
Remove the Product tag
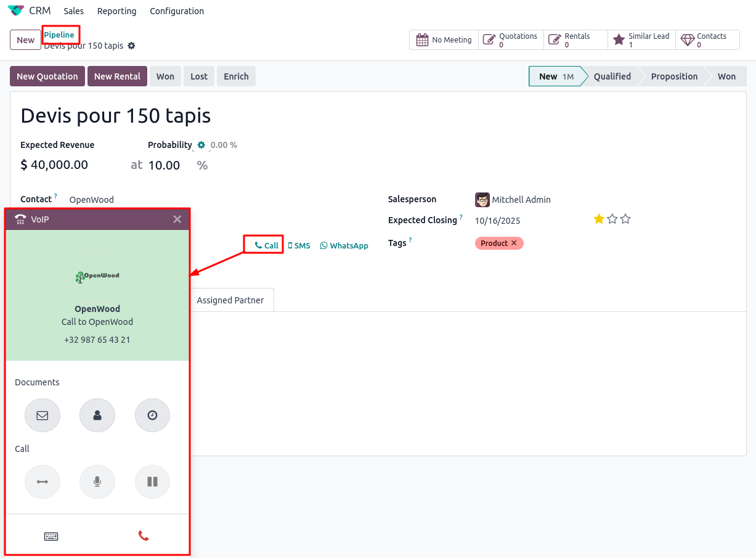tap(514, 243)
